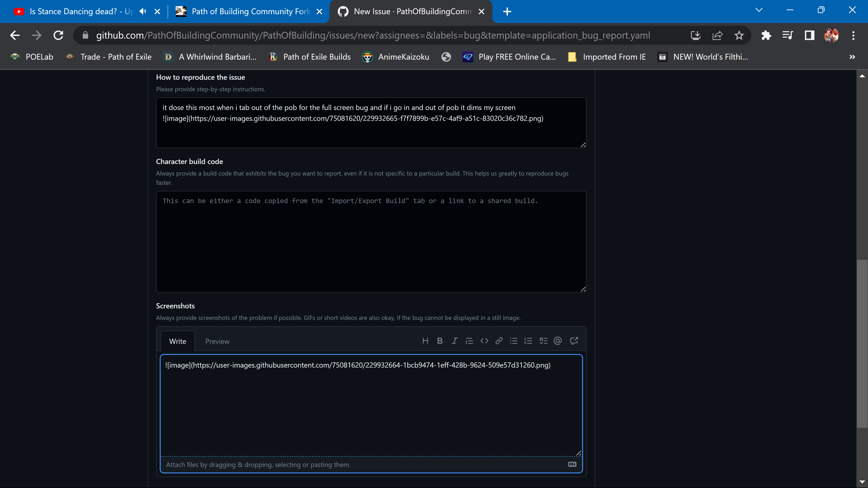
Task: Insert a numbered list
Action: coord(528,341)
